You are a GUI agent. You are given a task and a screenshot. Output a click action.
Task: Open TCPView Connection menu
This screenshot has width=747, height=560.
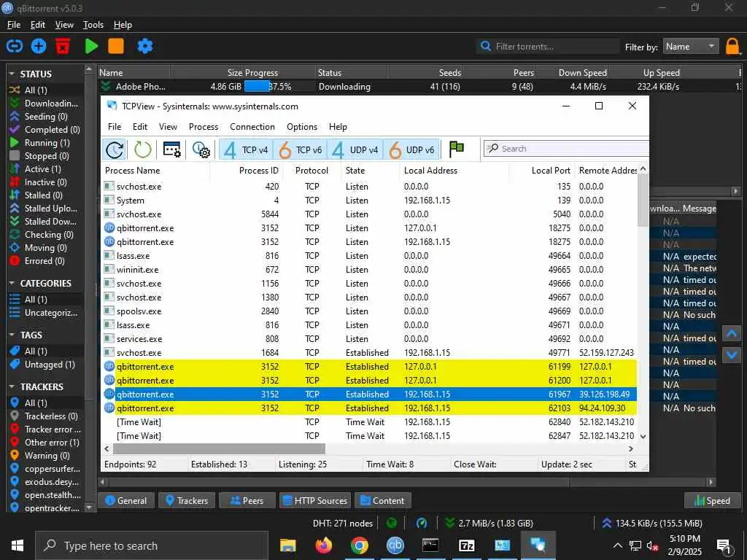[x=252, y=127]
